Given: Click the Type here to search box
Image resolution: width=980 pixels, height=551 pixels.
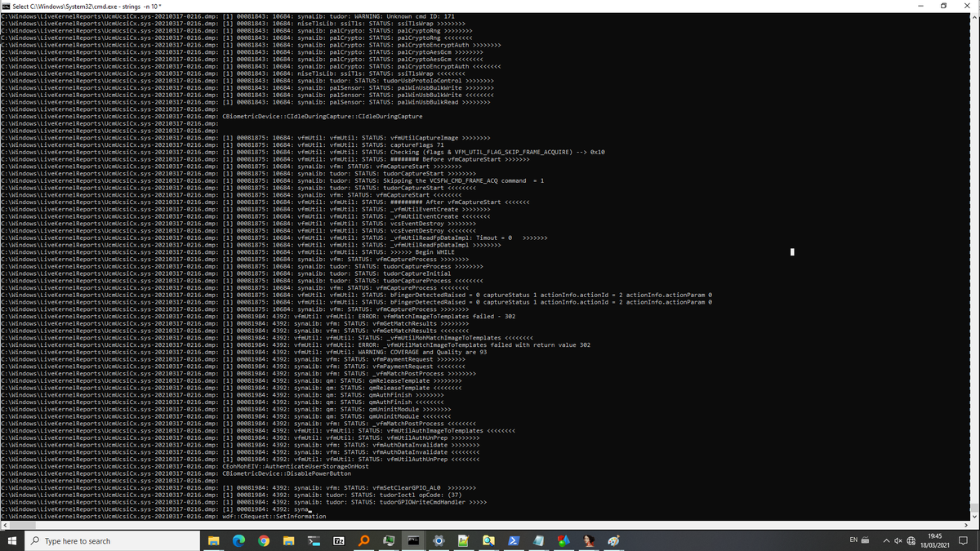Looking at the screenshot, I should click(x=113, y=541).
